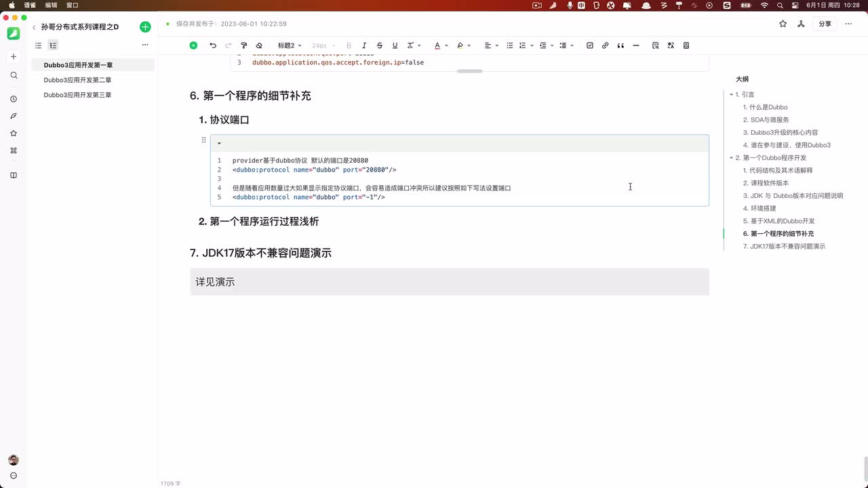Open the apps grid icon in left rail

pos(14,150)
